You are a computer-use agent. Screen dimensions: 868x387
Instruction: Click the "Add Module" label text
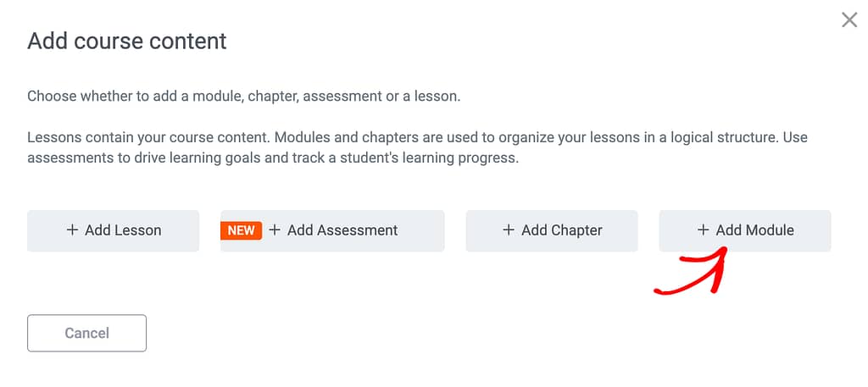tap(754, 230)
